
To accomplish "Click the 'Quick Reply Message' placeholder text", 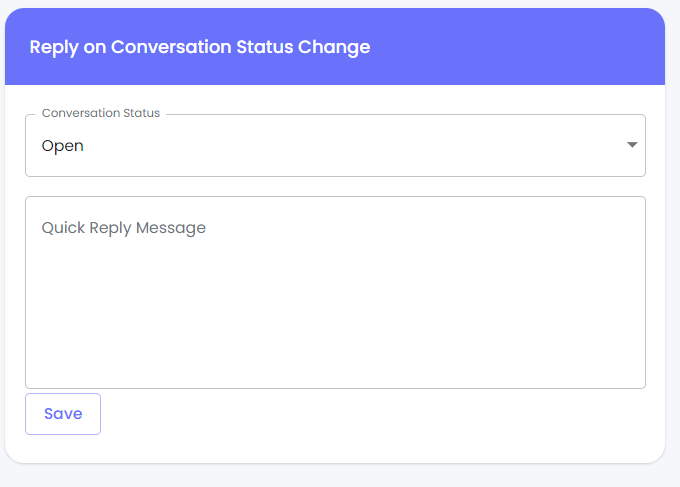I will point(123,228).
